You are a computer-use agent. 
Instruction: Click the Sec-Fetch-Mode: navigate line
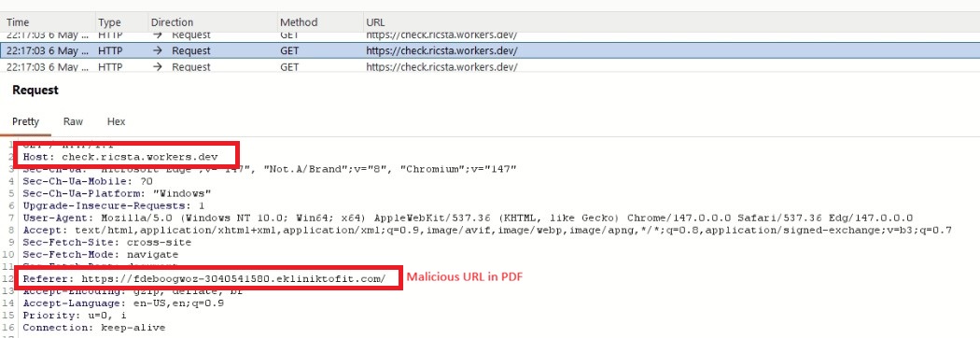pyautogui.click(x=101, y=255)
